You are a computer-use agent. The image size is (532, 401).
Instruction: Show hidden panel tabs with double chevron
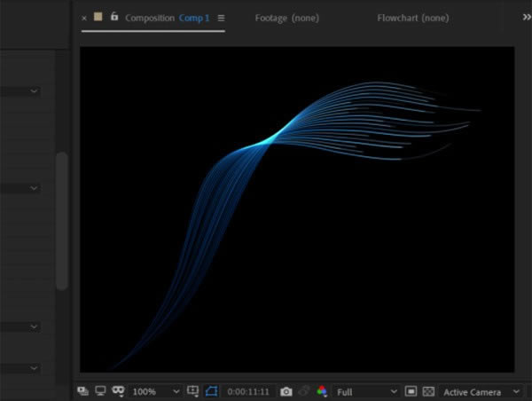527,17
